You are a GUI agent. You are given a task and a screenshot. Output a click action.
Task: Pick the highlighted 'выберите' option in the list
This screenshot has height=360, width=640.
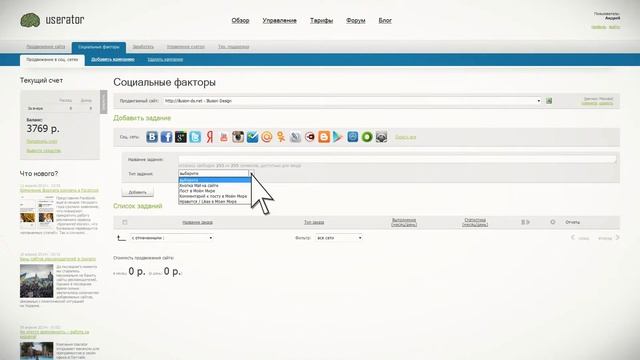click(x=215, y=180)
